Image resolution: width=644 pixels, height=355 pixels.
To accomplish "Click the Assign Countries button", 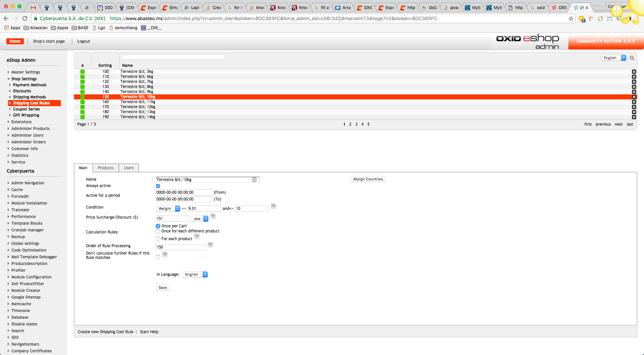I will pyautogui.click(x=368, y=179).
